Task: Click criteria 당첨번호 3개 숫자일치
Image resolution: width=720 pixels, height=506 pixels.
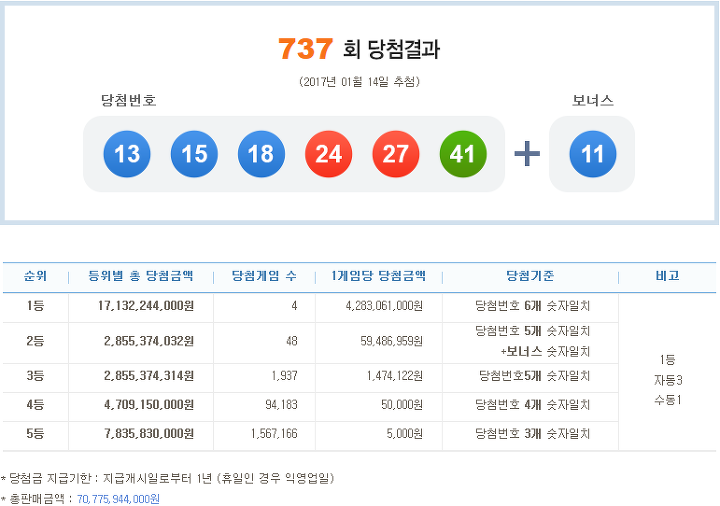Action: click(x=532, y=434)
